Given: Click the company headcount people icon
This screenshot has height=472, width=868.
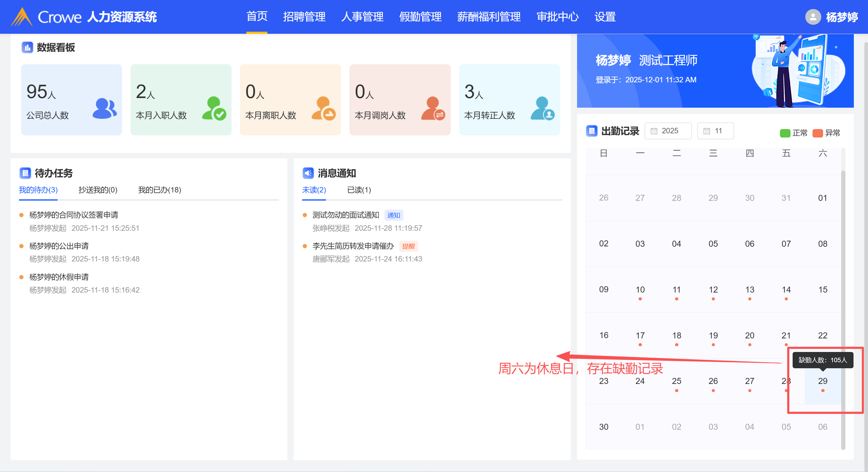Looking at the screenshot, I should click(x=104, y=109).
